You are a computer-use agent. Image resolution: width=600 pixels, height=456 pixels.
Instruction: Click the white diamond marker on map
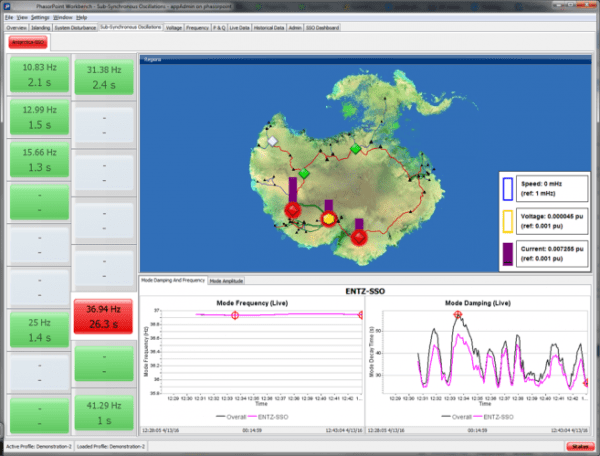tap(272, 141)
